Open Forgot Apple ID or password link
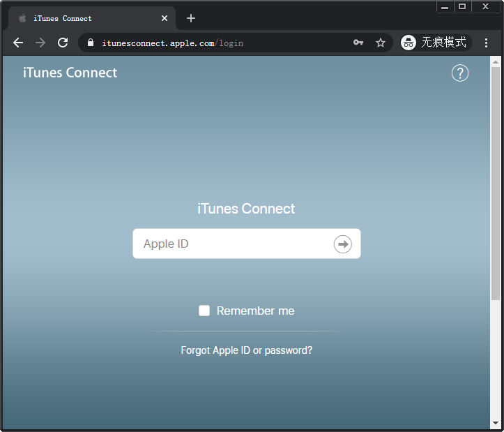This screenshot has height=432, width=504. click(247, 350)
